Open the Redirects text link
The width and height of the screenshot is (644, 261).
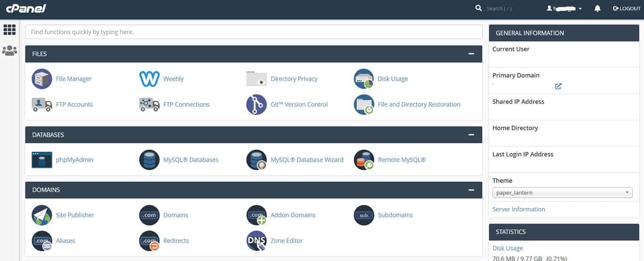click(176, 241)
